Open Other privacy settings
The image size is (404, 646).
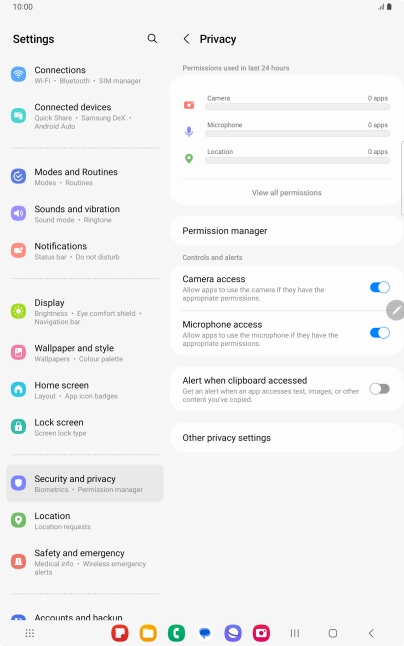click(287, 438)
